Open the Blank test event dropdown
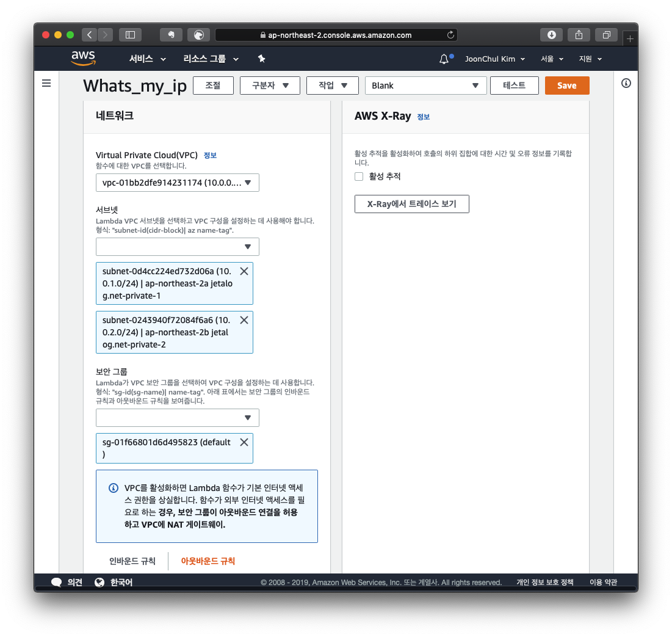Image resolution: width=672 pixels, height=637 pixels. (425, 86)
